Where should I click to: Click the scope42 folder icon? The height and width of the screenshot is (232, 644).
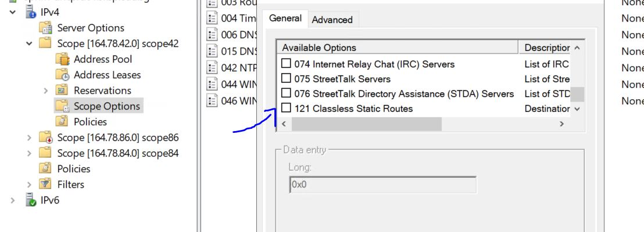(45, 43)
